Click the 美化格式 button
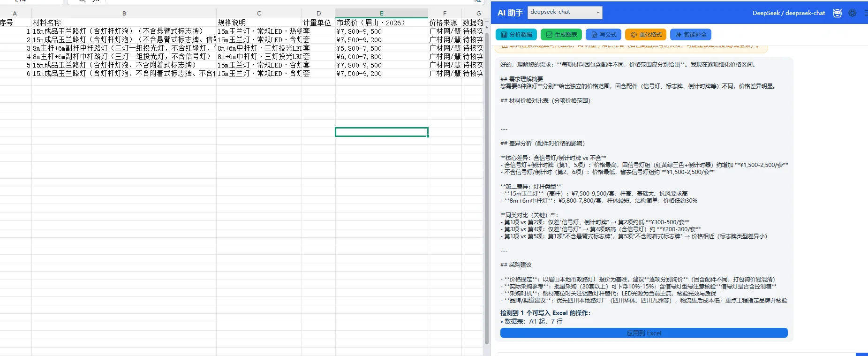The width and height of the screenshot is (868, 356). pos(646,34)
